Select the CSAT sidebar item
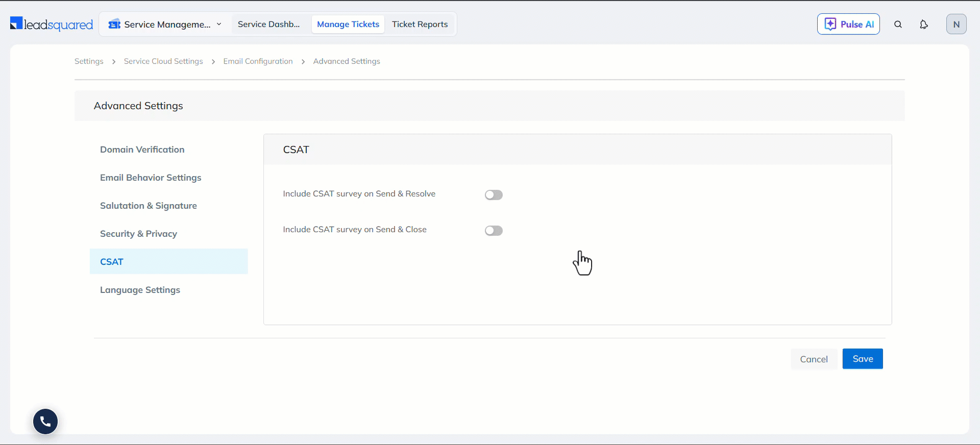Screen dimensions: 980x445 click(169, 261)
